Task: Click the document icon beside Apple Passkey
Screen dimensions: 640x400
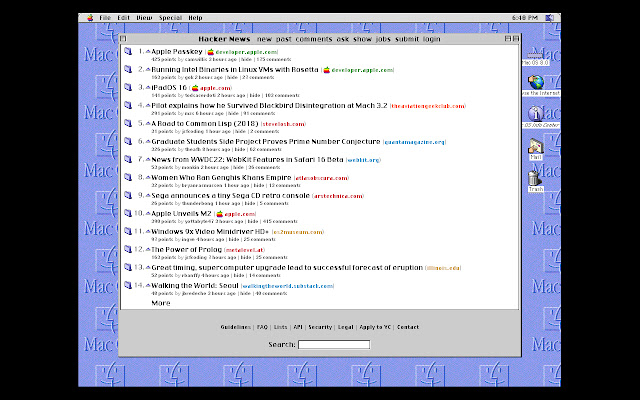Action: coord(128,51)
